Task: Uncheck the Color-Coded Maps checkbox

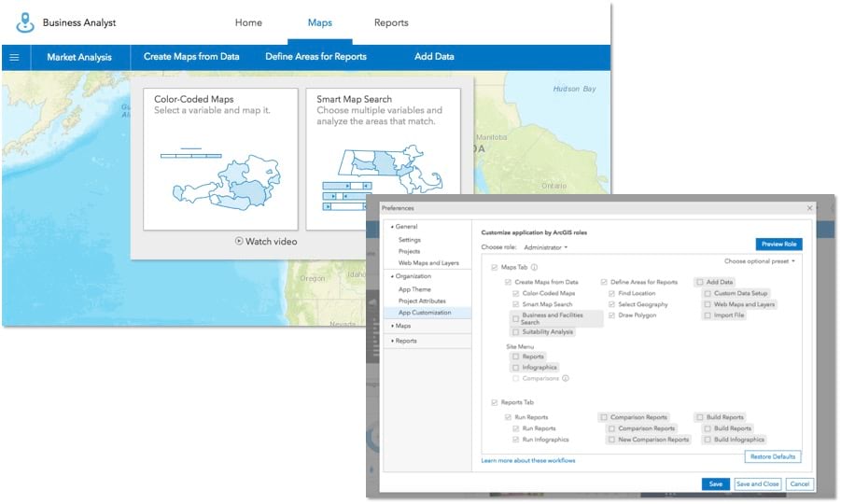Action: pos(515,294)
